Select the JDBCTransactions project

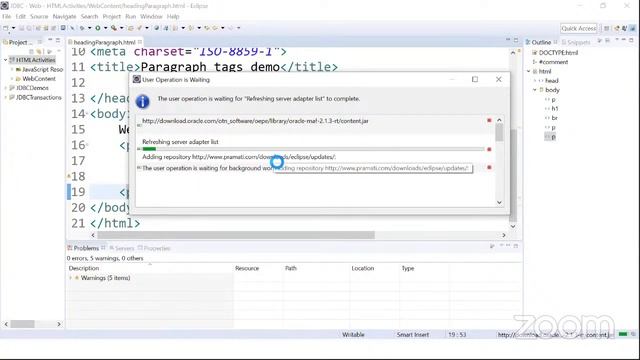coord(38,97)
